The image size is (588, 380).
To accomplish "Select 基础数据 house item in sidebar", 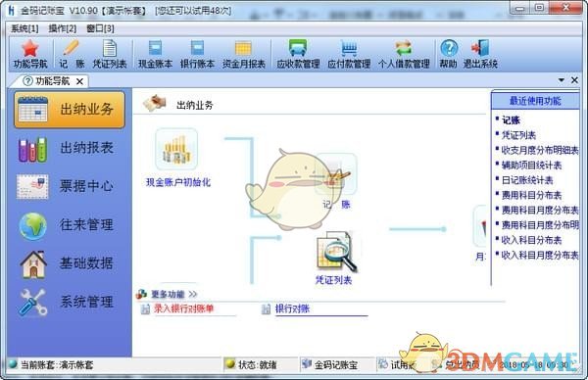I will [x=70, y=263].
